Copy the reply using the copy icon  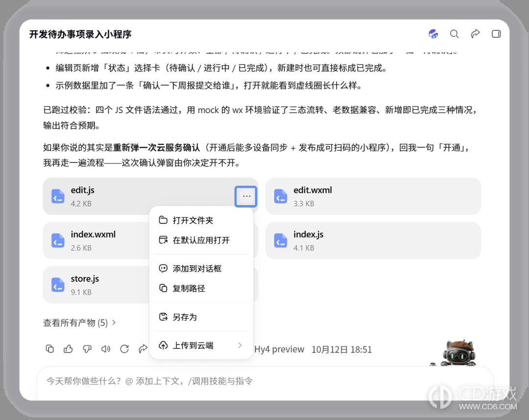[x=49, y=349]
